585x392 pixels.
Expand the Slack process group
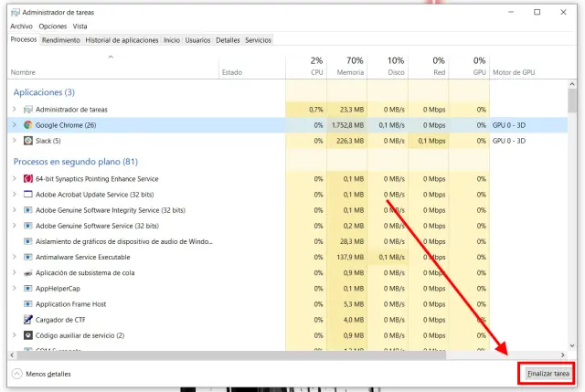(x=15, y=141)
